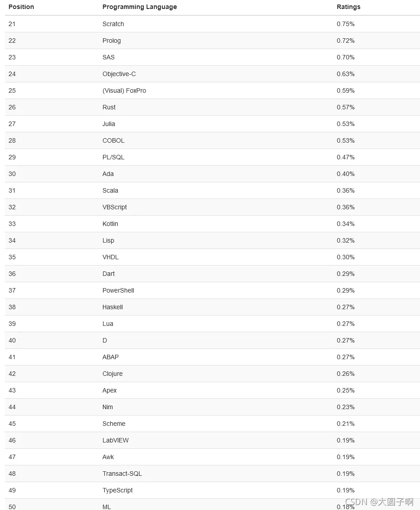The image size is (420, 510).
Task: Click the CSDN watermark text
Action: 379,502
